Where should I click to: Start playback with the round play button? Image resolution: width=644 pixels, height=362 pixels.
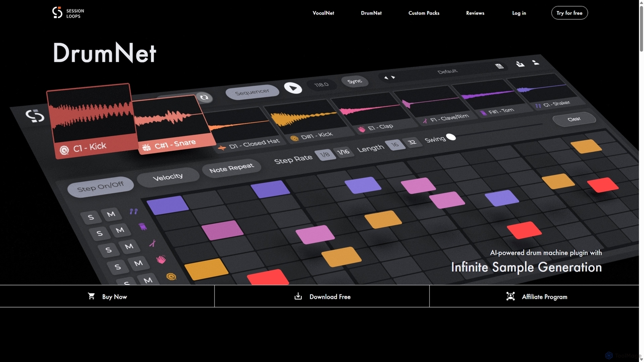(x=293, y=88)
